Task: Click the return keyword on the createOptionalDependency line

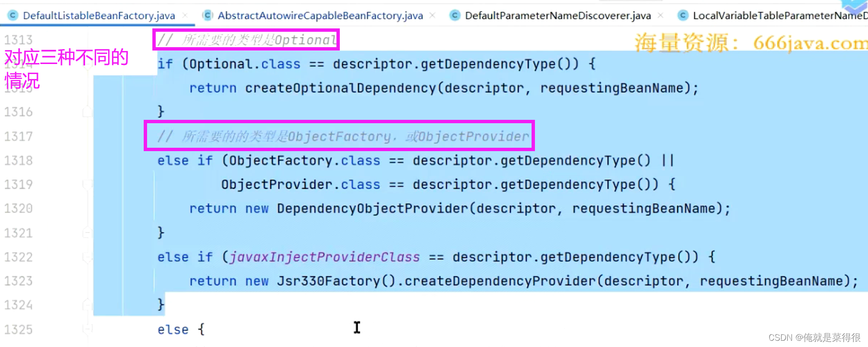Action: tap(213, 88)
